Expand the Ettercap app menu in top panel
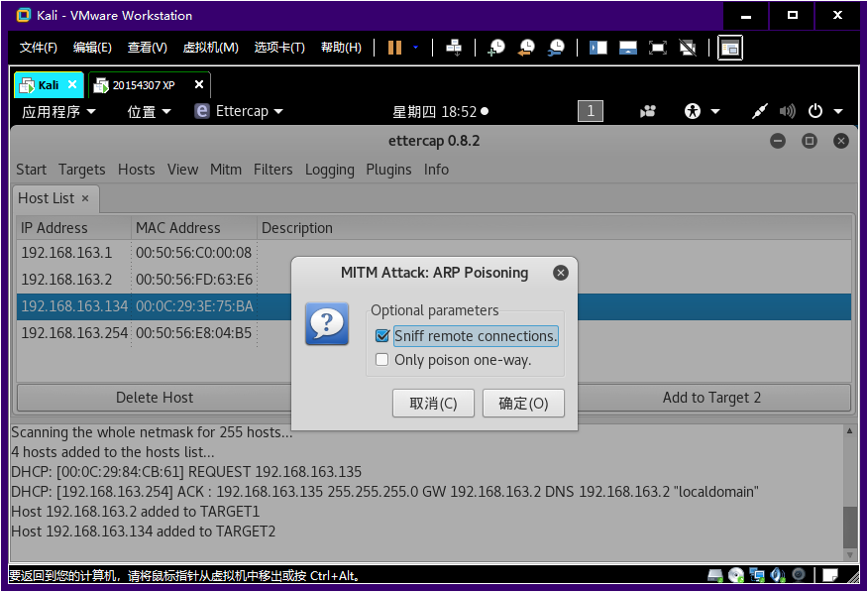Image resolution: width=868 pixels, height=592 pixels. click(239, 111)
